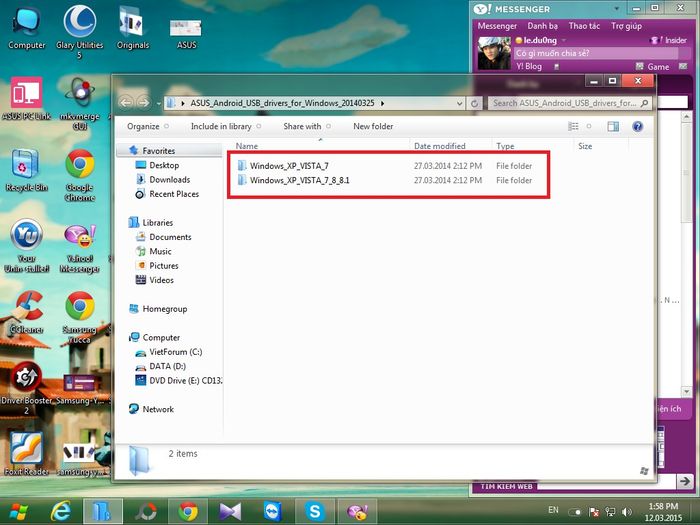This screenshot has width=700, height=525.
Task: Select Documents library
Action: pos(163,237)
